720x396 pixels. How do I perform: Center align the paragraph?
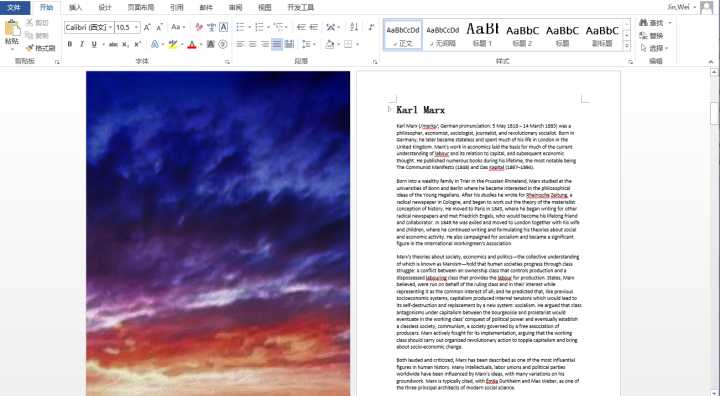pos(253,44)
